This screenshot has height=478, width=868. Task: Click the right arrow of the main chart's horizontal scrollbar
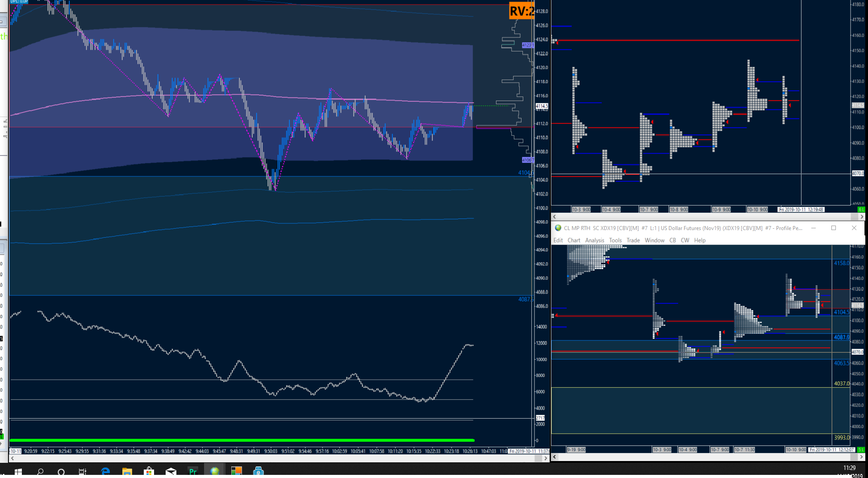546,458
